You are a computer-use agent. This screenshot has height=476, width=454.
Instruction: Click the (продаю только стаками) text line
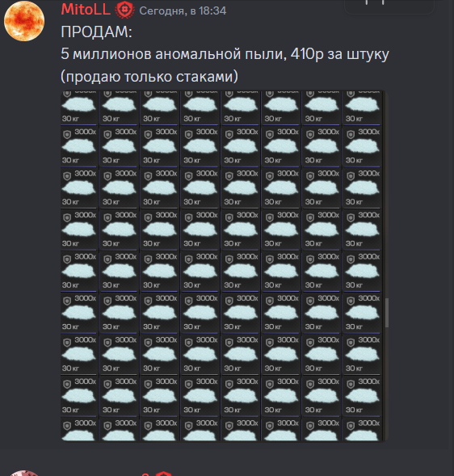tap(149, 77)
